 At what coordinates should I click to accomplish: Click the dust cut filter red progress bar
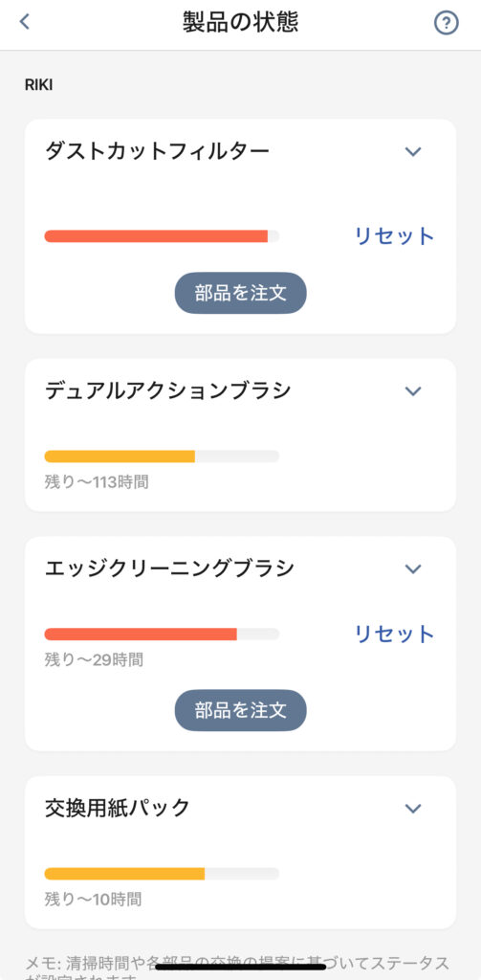coord(162,236)
